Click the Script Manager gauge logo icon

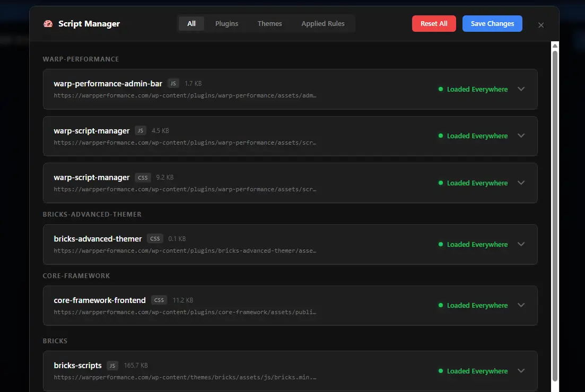coord(48,24)
